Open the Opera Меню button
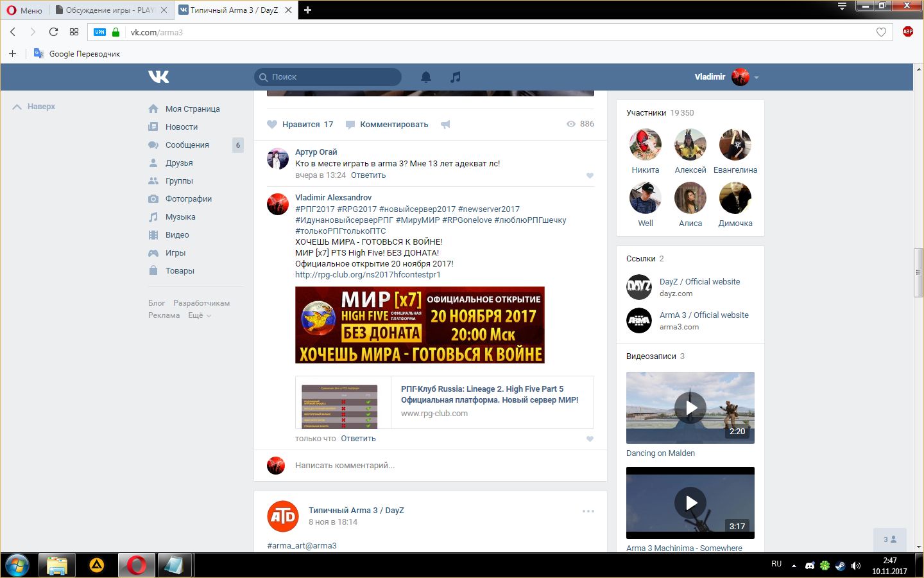Screen dimensions: 924x578 pos(24,10)
